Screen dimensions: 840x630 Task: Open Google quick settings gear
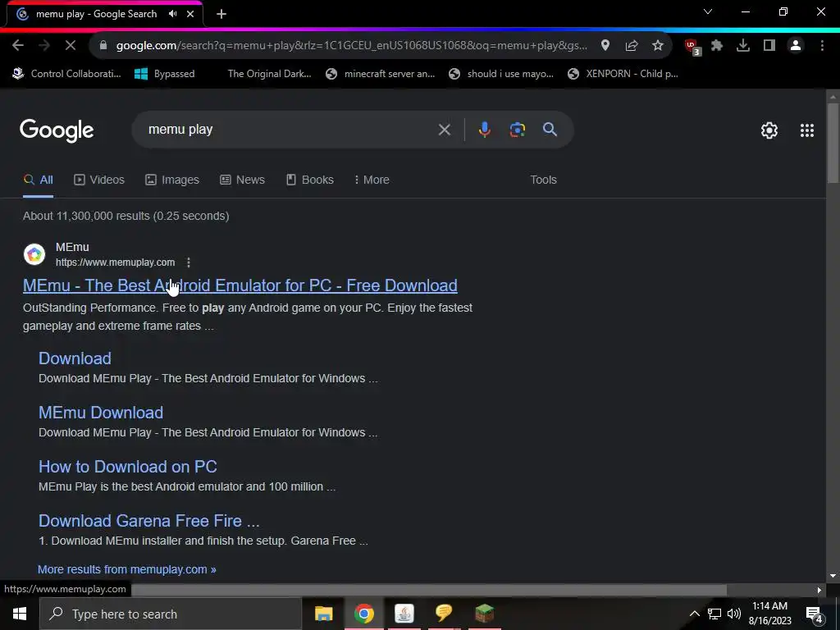[769, 130]
